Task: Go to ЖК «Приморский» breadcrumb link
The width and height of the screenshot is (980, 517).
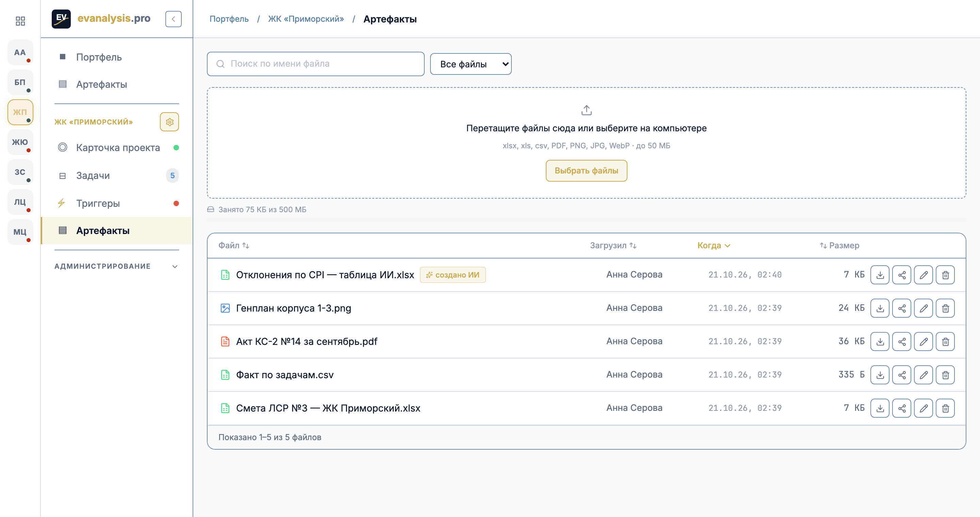Action: [x=306, y=19]
